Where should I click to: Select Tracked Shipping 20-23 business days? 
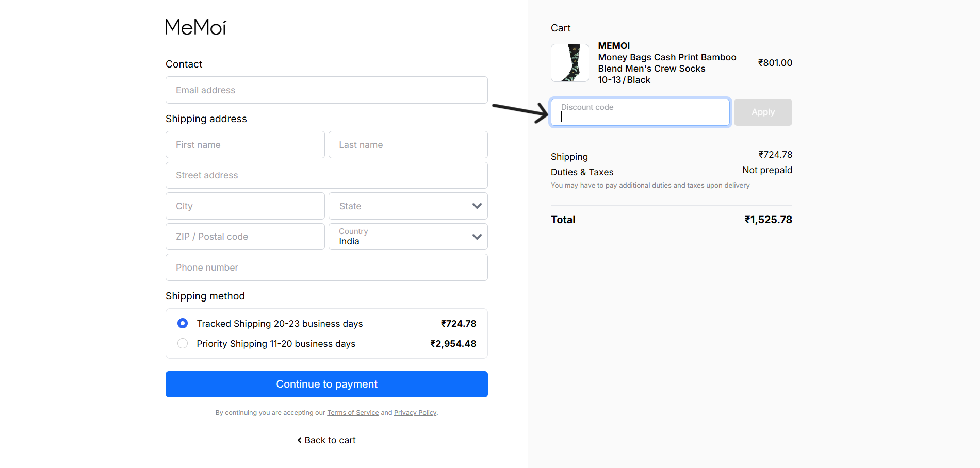[183, 323]
